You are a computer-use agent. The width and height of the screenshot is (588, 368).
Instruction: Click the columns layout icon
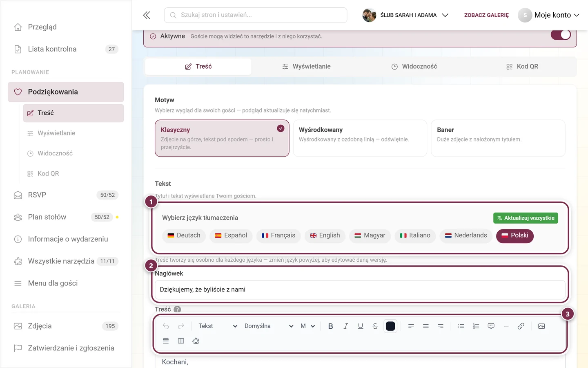pos(181,341)
